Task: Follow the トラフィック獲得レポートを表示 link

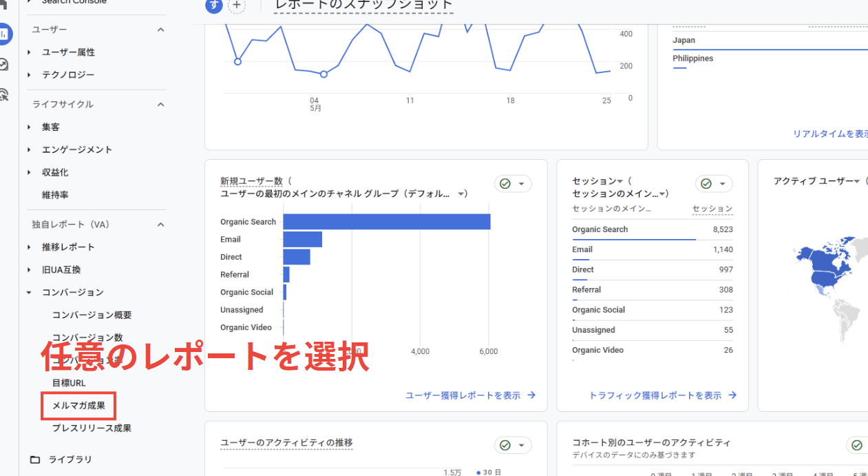Action: pyautogui.click(x=662, y=395)
